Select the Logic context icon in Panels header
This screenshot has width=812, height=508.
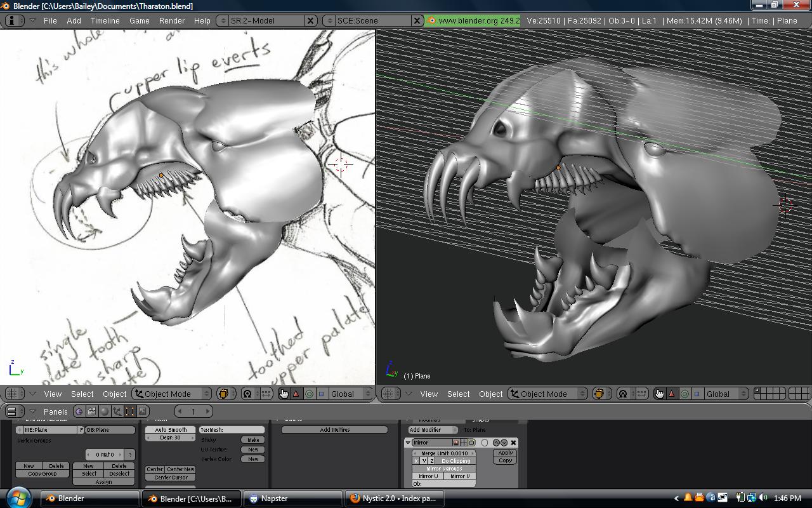tap(79, 411)
